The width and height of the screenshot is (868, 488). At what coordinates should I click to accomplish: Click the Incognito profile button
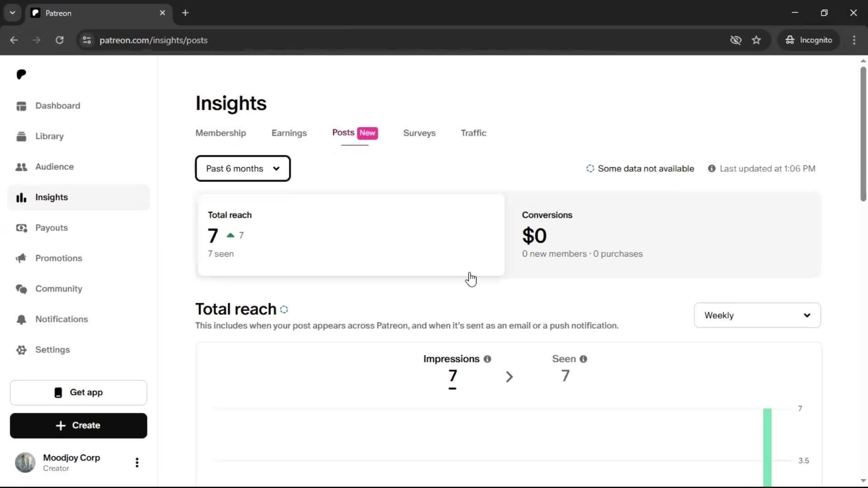809,40
